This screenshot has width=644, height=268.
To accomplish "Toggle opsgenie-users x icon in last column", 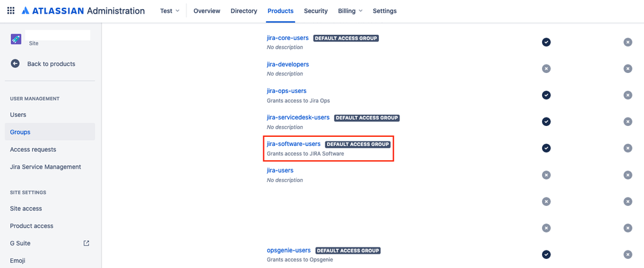I will (628, 254).
